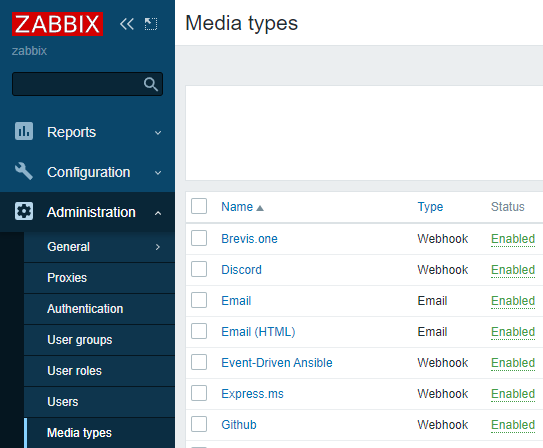Expand the General submenu arrow

(158, 247)
